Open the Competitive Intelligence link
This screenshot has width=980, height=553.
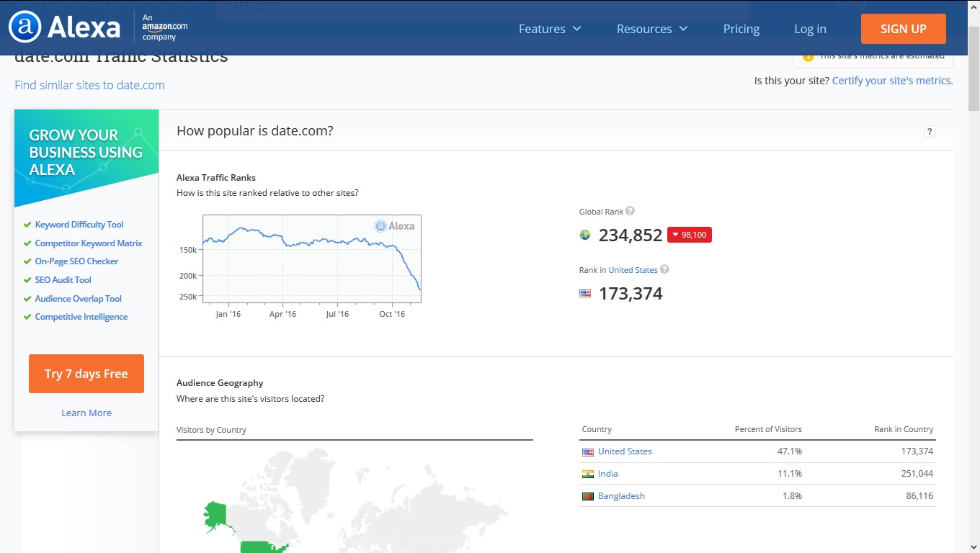tap(81, 317)
